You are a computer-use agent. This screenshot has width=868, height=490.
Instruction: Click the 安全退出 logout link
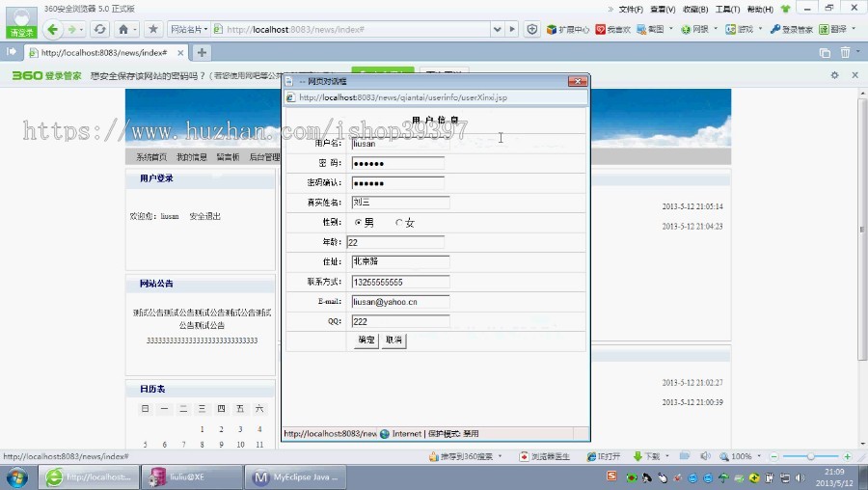(204, 216)
